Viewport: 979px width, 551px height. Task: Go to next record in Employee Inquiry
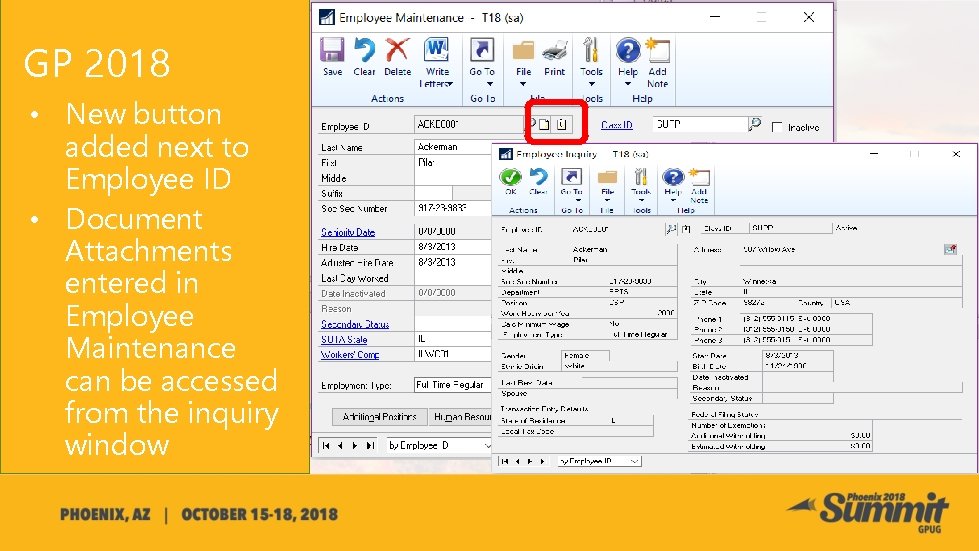point(530,461)
